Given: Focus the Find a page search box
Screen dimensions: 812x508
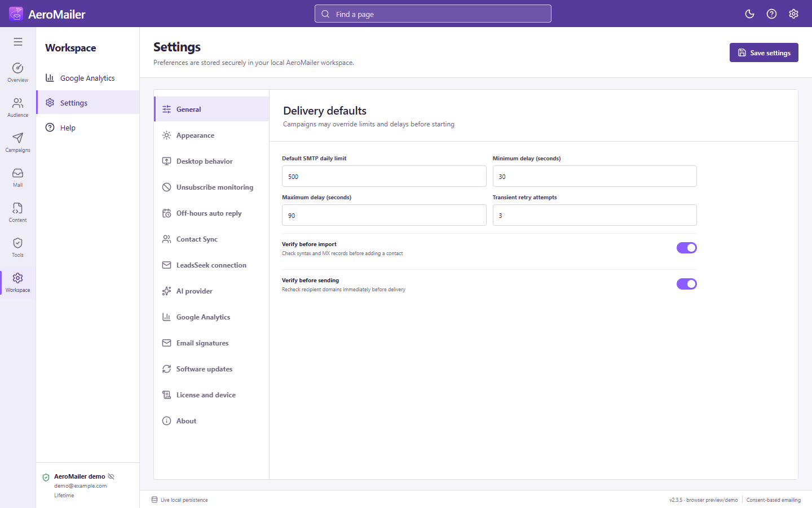Looking at the screenshot, I should click(x=433, y=14).
